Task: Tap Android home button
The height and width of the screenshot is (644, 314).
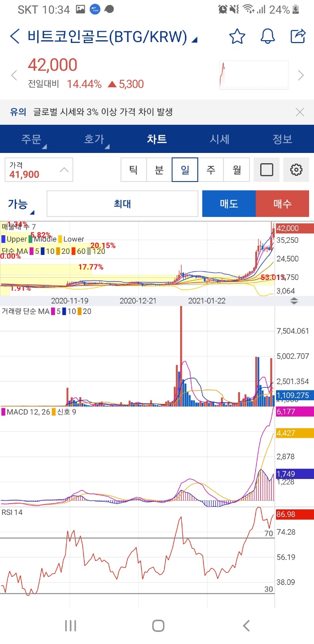Action: (x=158, y=625)
